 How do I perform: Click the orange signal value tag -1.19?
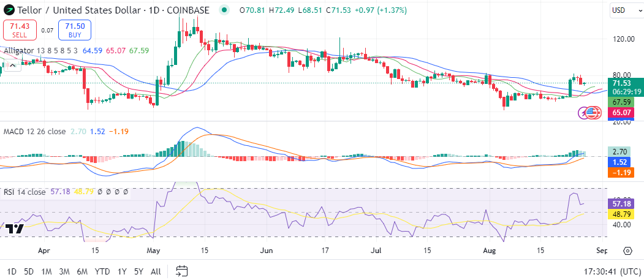click(x=620, y=173)
